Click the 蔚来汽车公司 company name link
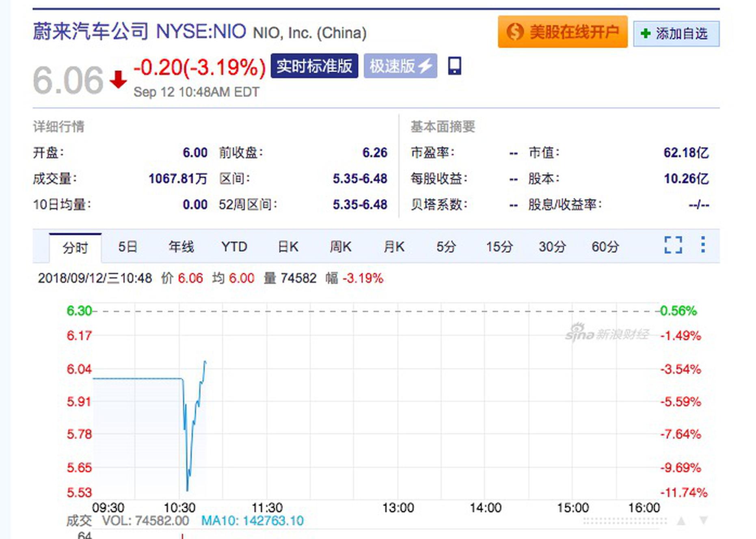This screenshot has width=756, height=539. pos(91,31)
